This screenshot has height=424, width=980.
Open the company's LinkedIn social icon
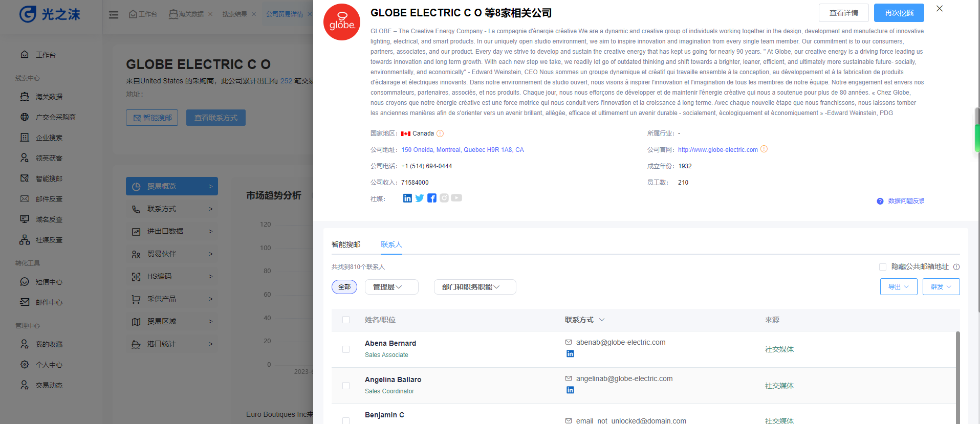click(x=407, y=198)
